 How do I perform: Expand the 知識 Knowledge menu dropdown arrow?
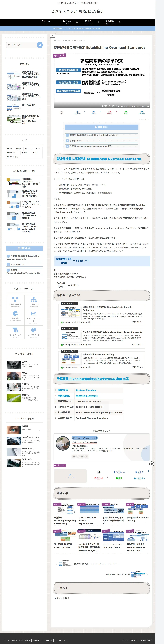coord(98,22)
